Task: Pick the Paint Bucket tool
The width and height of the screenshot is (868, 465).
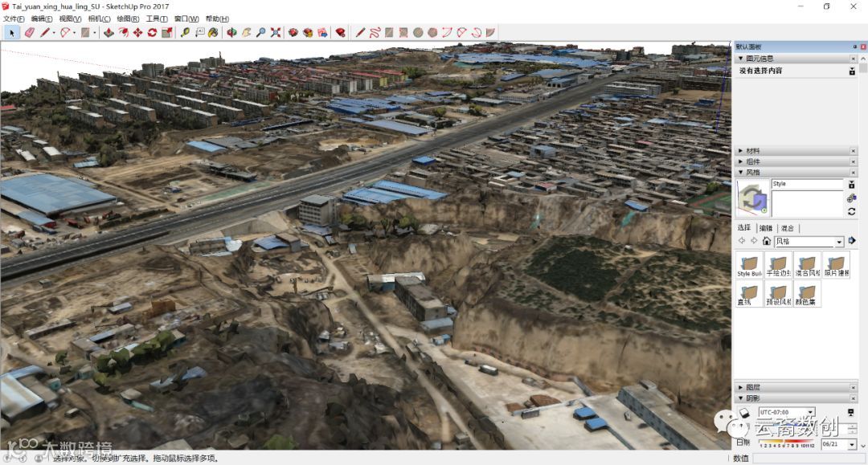Action: pos(213,33)
